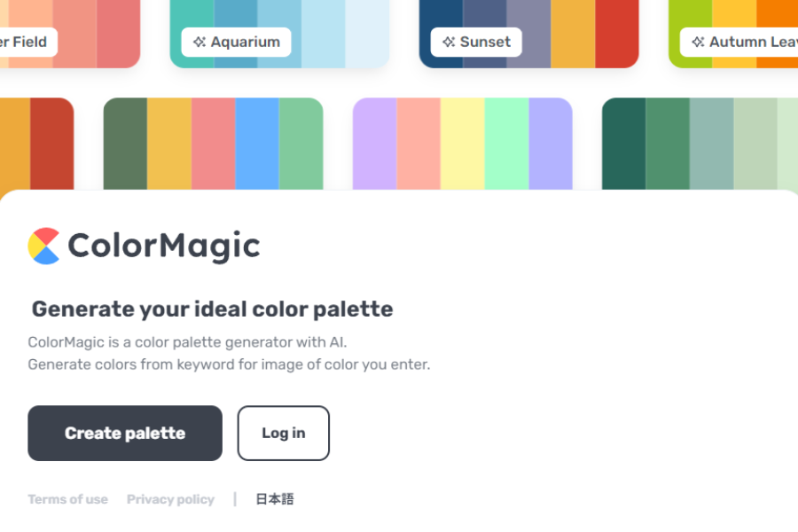Click the sparkle icon on Autumn Leaves badge
The image size is (798, 532).
pyautogui.click(x=698, y=42)
